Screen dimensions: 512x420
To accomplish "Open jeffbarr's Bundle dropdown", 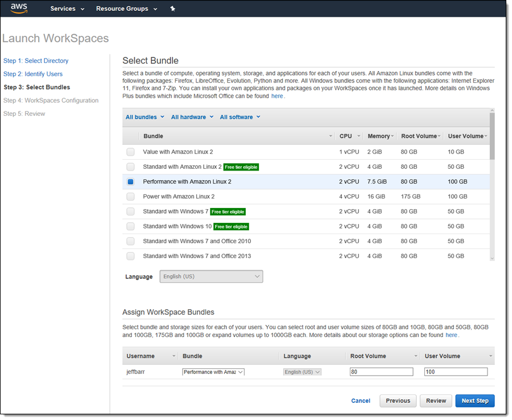I will pyautogui.click(x=213, y=372).
